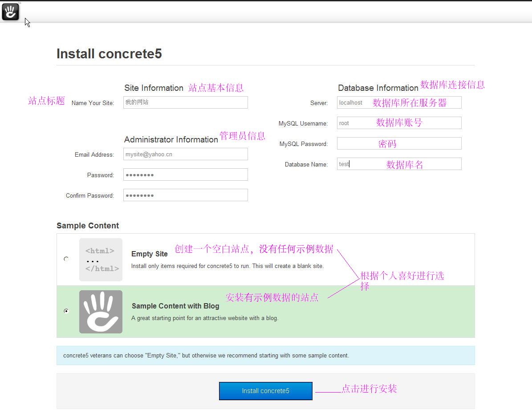Image resolution: width=532 pixels, height=418 pixels.
Task: Click the Administrator Information heading
Action: 171,139
